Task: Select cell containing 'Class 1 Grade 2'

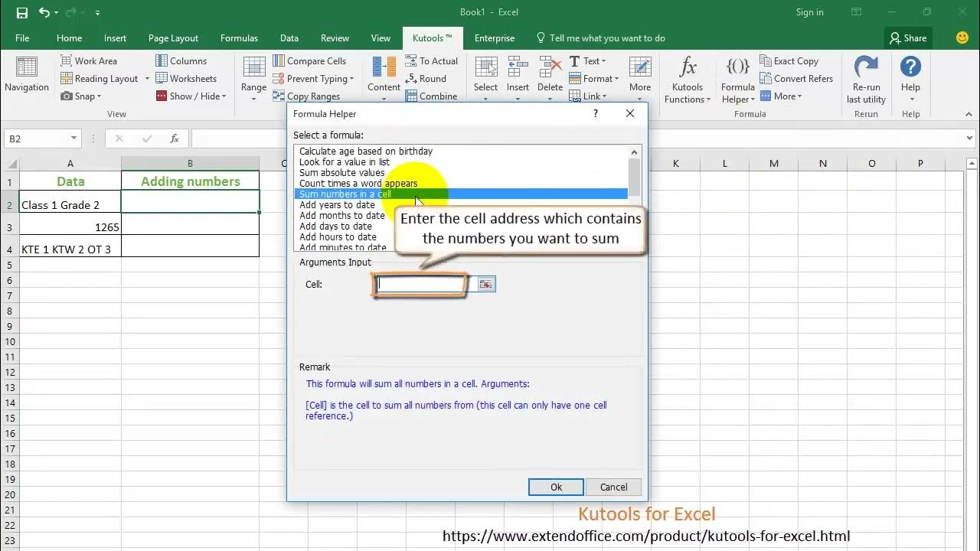Action: click(x=70, y=202)
